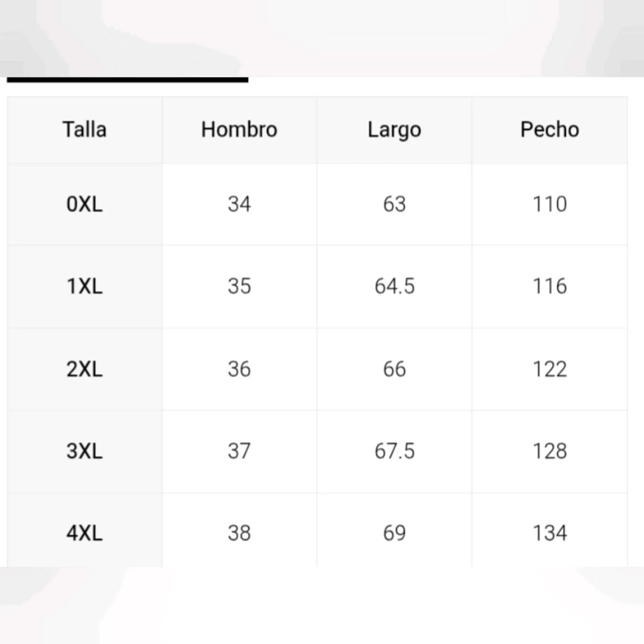
Task: Click the 4XL size row label
Action: tap(85, 533)
